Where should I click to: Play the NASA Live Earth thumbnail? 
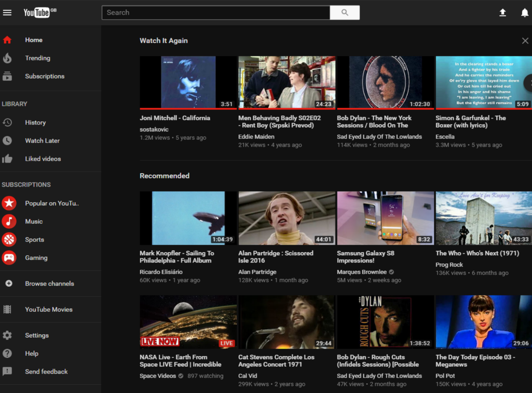[188, 322]
